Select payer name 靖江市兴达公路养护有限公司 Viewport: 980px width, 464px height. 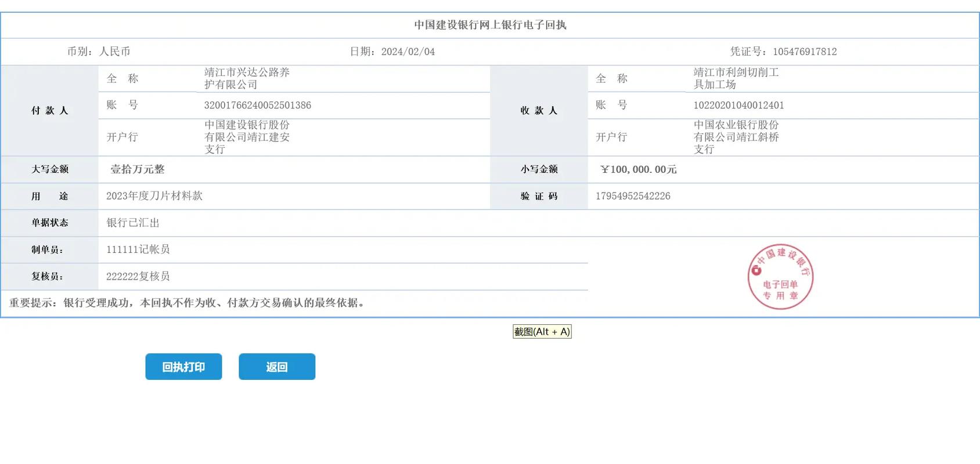pyautogui.click(x=247, y=78)
